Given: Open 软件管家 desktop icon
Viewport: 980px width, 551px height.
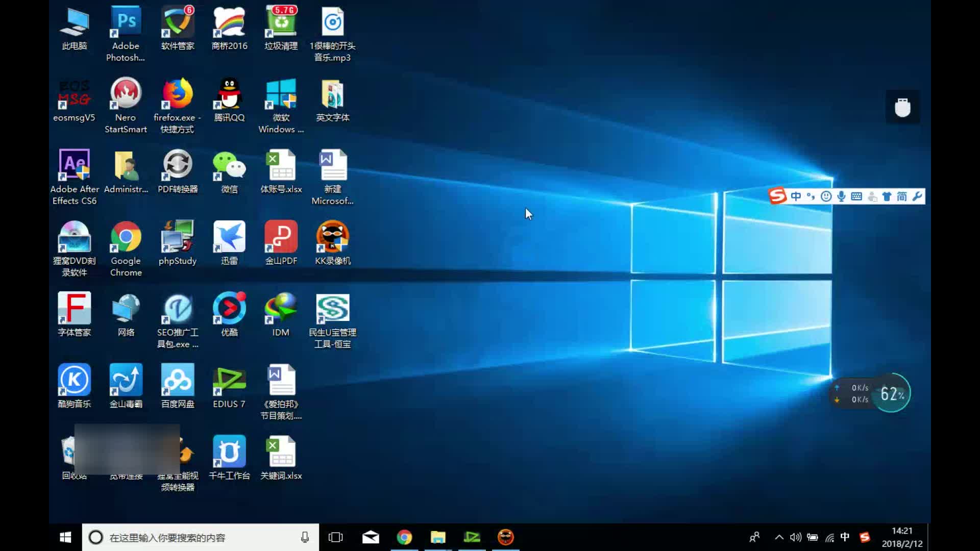Looking at the screenshot, I should 178,29.
